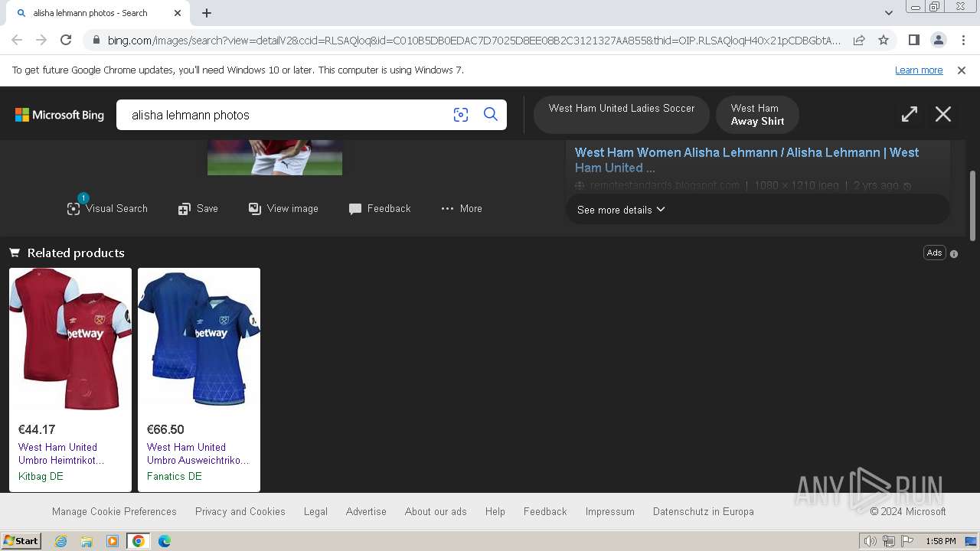The height and width of the screenshot is (551, 980).
Task: Open Microsoft Edge from the taskbar
Action: [x=165, y=541]
